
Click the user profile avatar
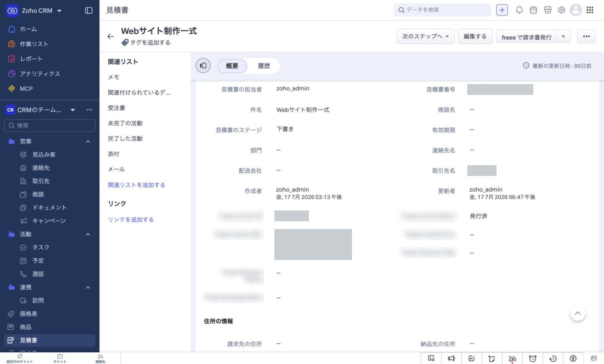(576, 10)
